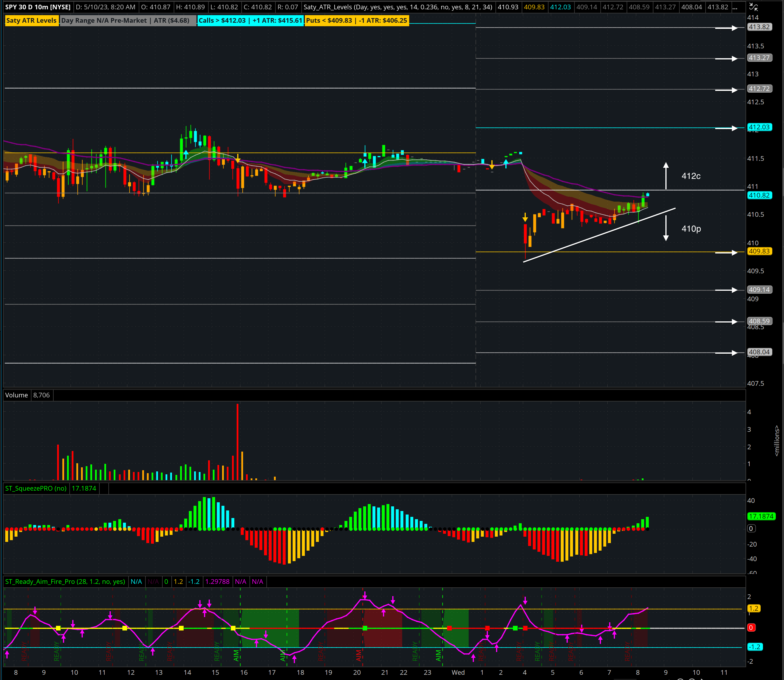Select the ST_SqueezePRO study label
Screen dimensions: 784x680
coord(36,488)
